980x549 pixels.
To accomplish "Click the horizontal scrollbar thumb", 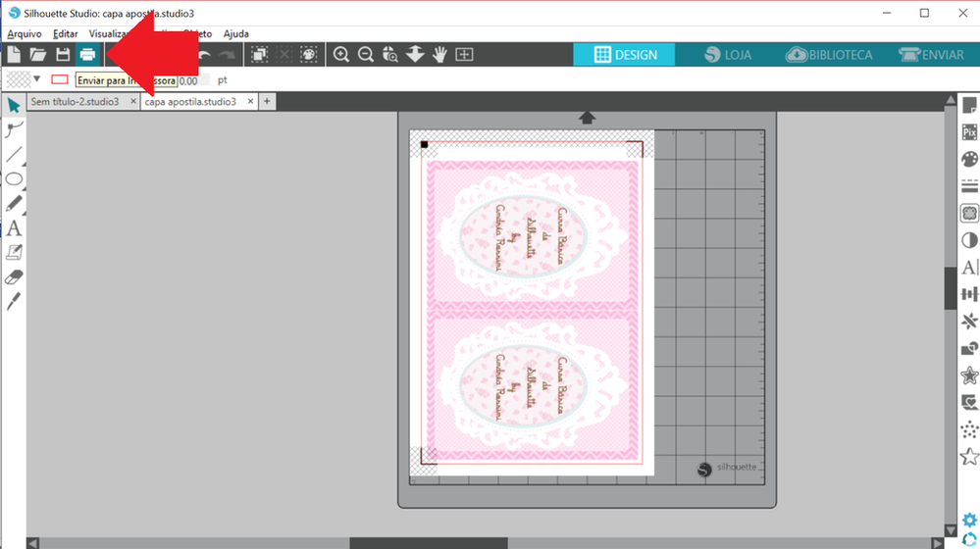I will point(428,543).
